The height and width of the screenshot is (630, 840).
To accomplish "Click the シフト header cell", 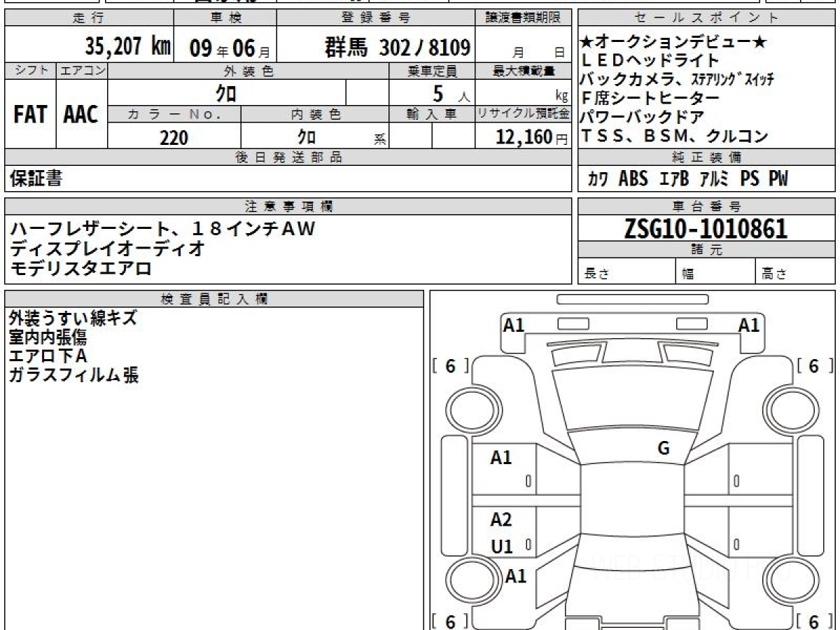I will [x=30, y=71].
